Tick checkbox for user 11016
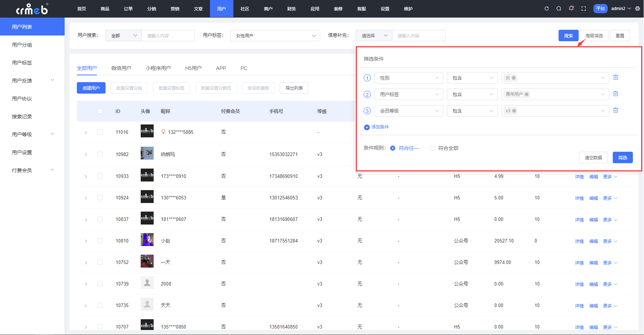Viewport: 644px width, 335px height. (x=100, y=132)
